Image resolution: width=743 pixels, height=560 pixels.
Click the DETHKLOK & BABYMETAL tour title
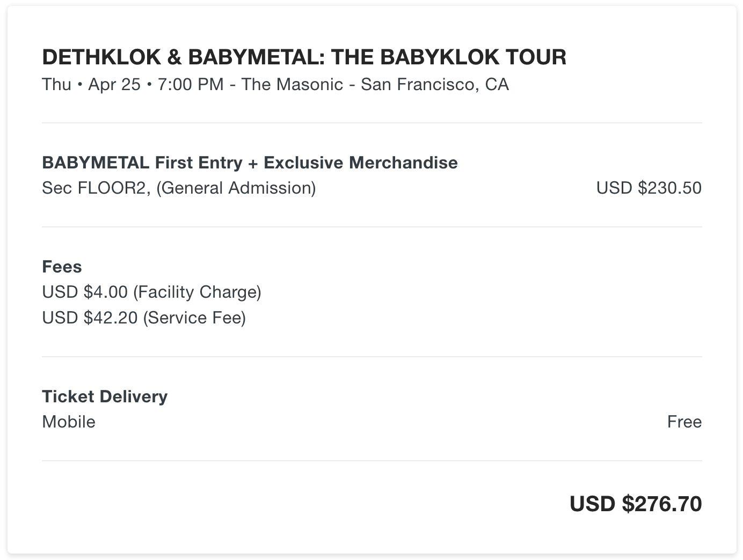click(x=304, y=57)
